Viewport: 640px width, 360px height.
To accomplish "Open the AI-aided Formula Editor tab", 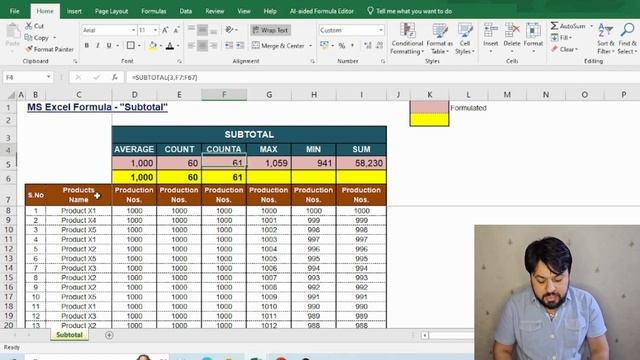I will 322,11.
